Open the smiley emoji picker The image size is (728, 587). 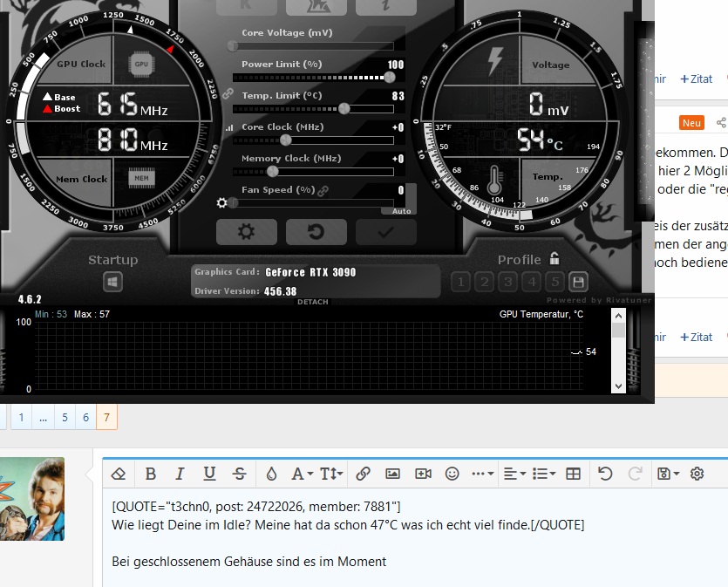pos(452,474)
